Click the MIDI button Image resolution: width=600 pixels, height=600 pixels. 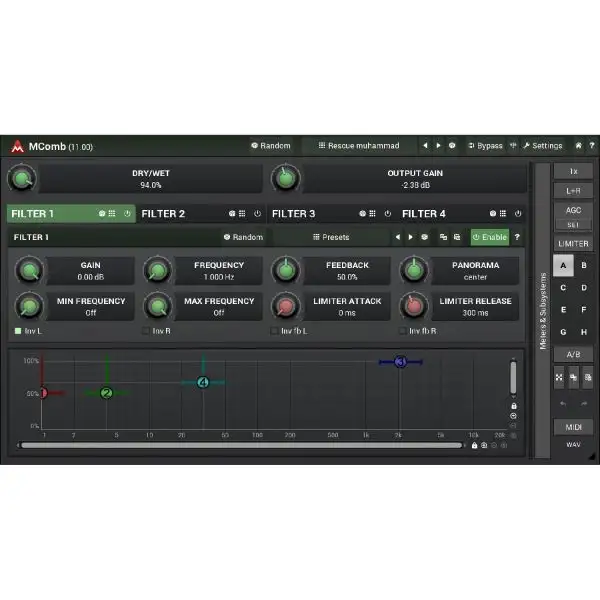pyautogui.click(x=573, y=427)
